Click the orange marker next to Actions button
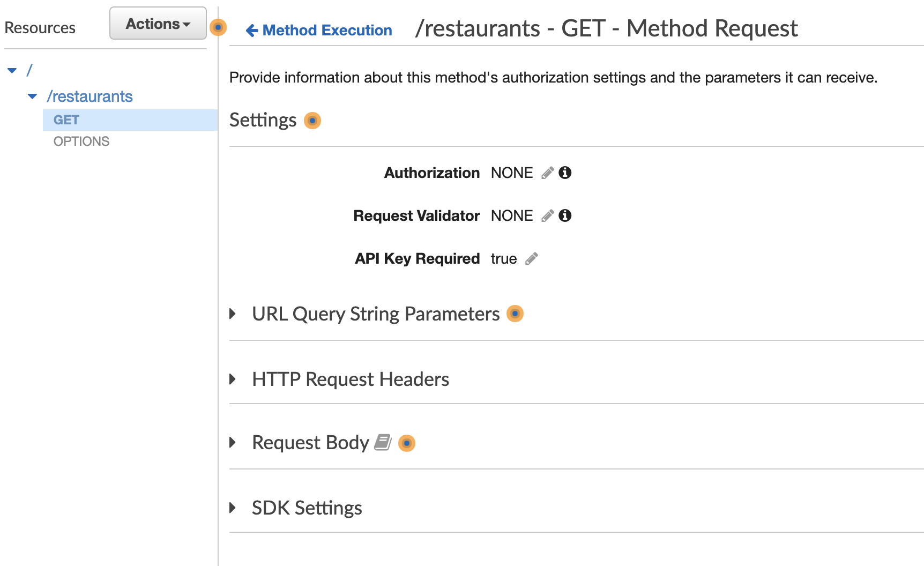924x566 pixels. (x=218, y=28)
